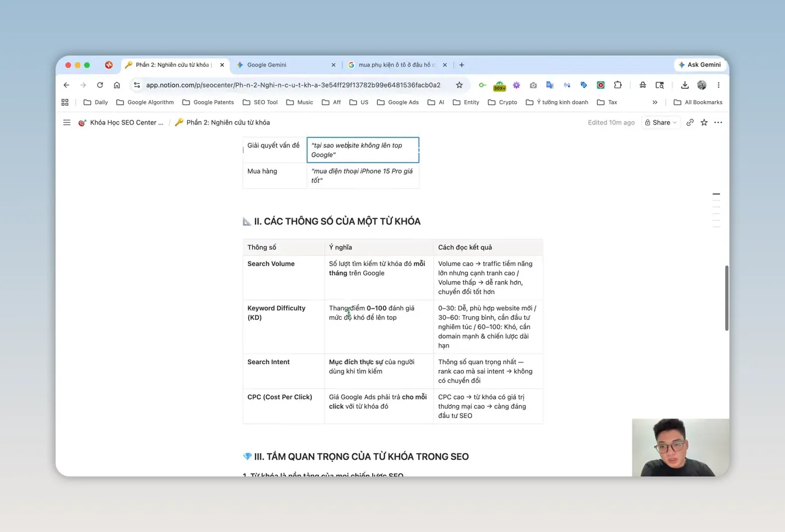Open the Aff bookmarks folder
The width and height of the screenshot is (785, 532).
click(x=331, y=102)
